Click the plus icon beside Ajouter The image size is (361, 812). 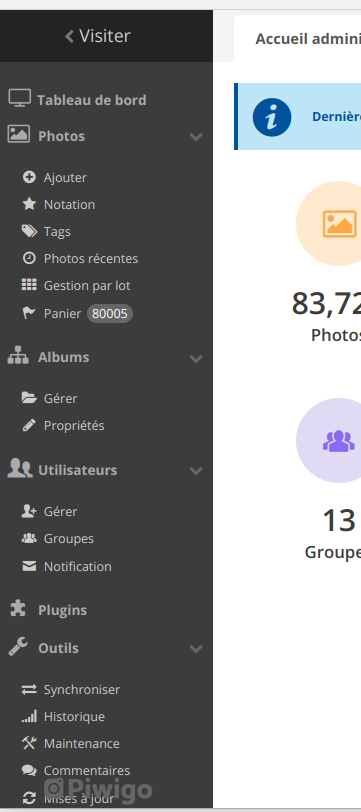point(29,177)
